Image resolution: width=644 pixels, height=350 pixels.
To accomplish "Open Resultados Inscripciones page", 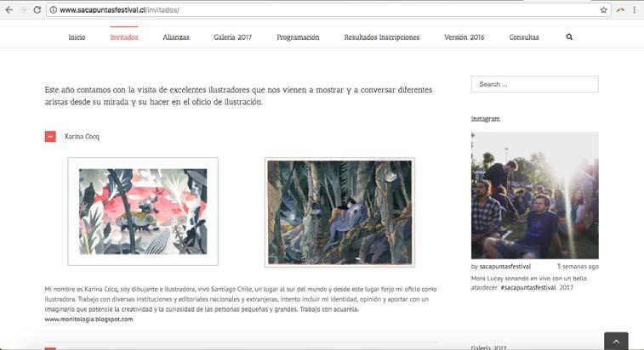I will [x=382, y=37].
